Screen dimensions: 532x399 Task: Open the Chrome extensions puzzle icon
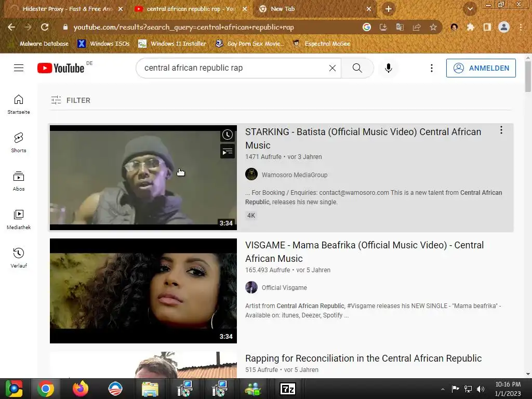pyautogui.click(x=470, y=27)
